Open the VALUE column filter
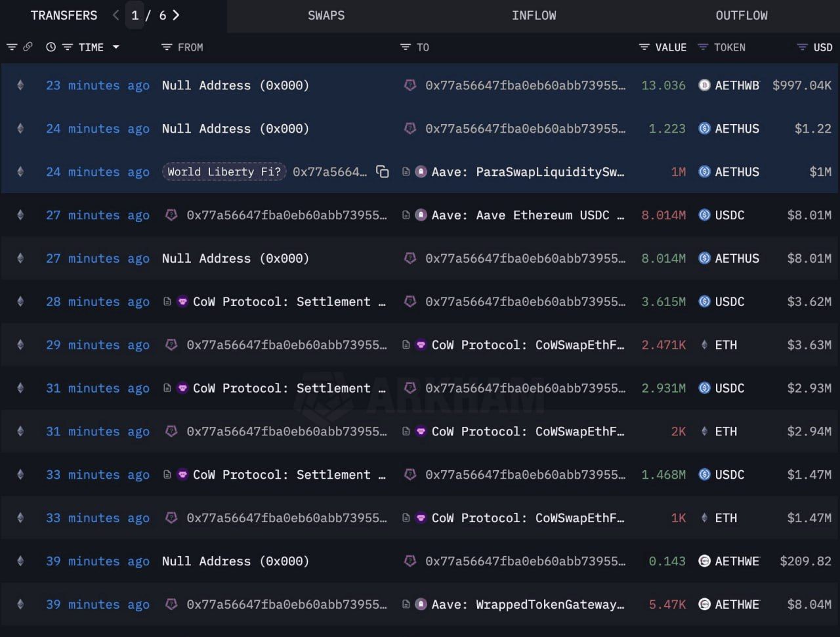 (x=644, y=47)
